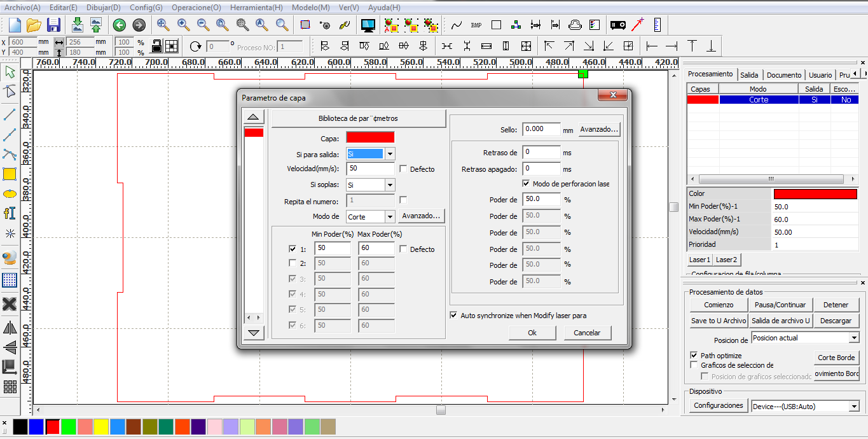The image size is (868, 439).
Task: Click the gray Redo arrow icon
Action: [x=139, y=25]
